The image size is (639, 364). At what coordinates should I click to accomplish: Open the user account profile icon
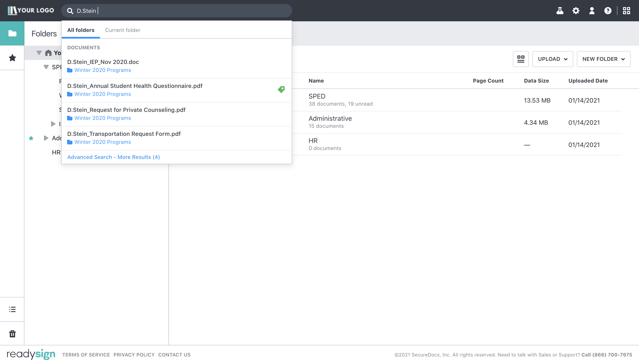(592, 11)
